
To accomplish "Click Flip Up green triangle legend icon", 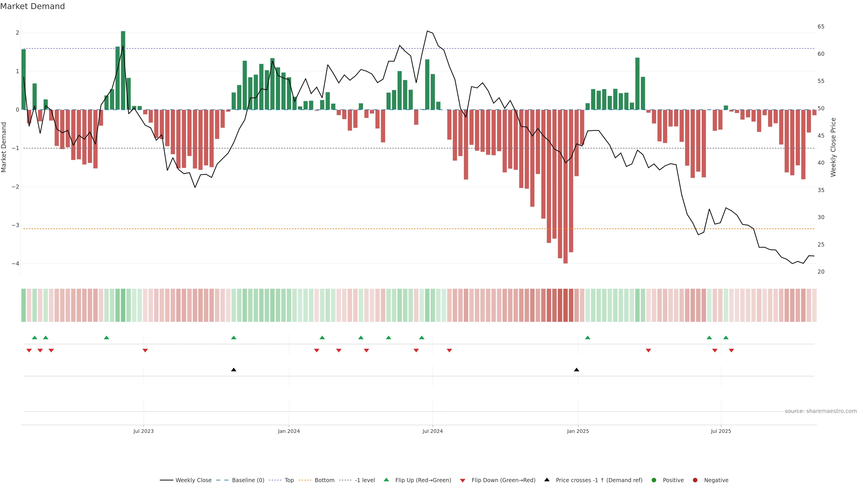I will [387, 480].
